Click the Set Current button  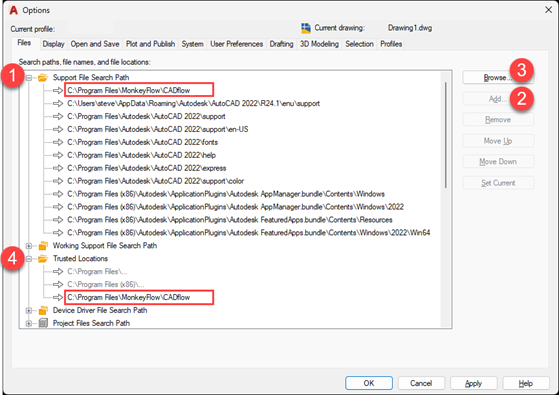click(x=498, y=183)
